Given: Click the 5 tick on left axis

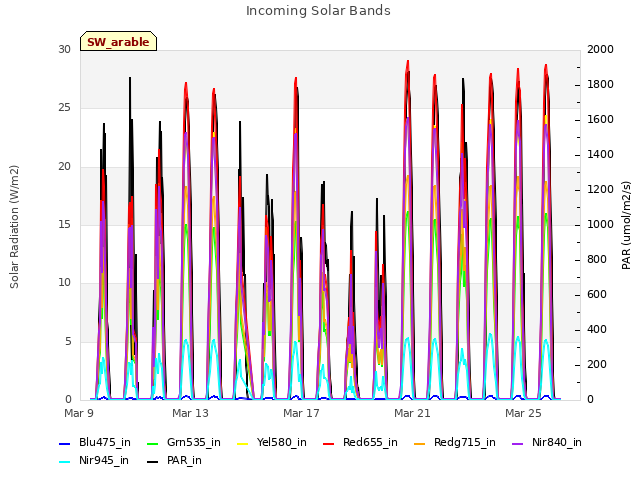Looking at the screenshot, I should [x=68, y=341].
